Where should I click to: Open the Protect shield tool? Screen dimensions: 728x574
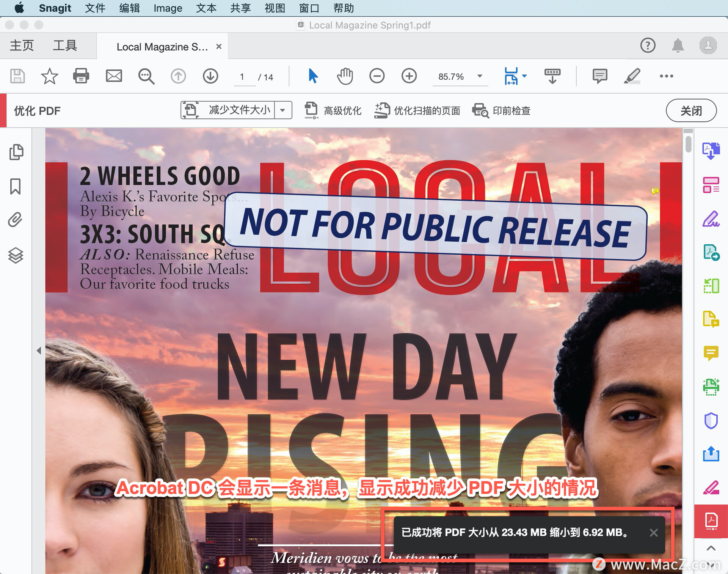[711, 420]
